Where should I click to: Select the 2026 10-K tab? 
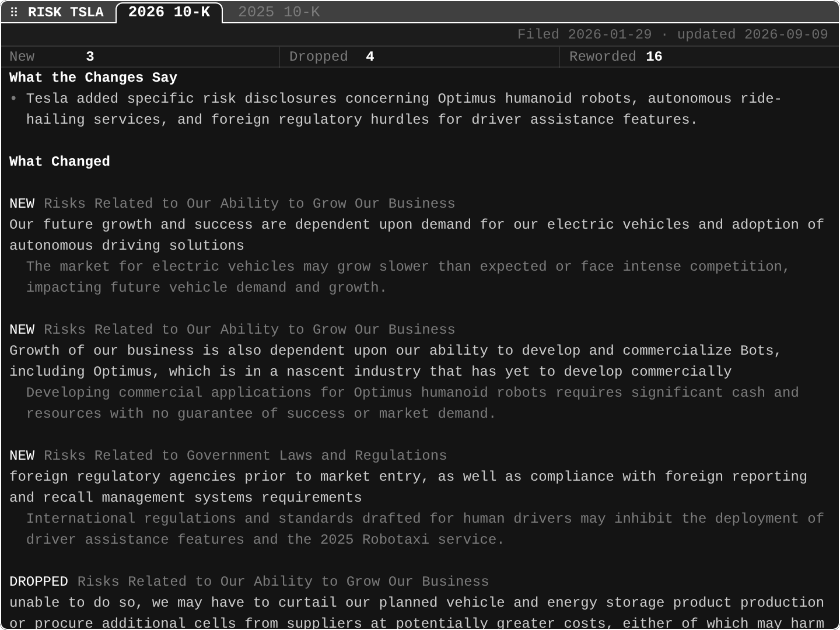point(169,12)
